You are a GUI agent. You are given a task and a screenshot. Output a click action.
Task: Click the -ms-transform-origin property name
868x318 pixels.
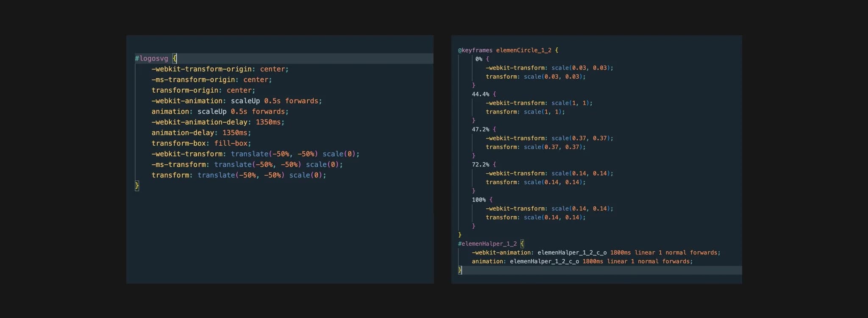pos(193,80)
